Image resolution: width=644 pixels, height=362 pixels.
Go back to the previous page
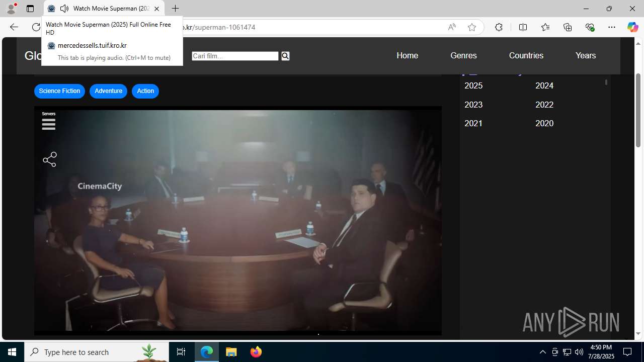(14, 27)
